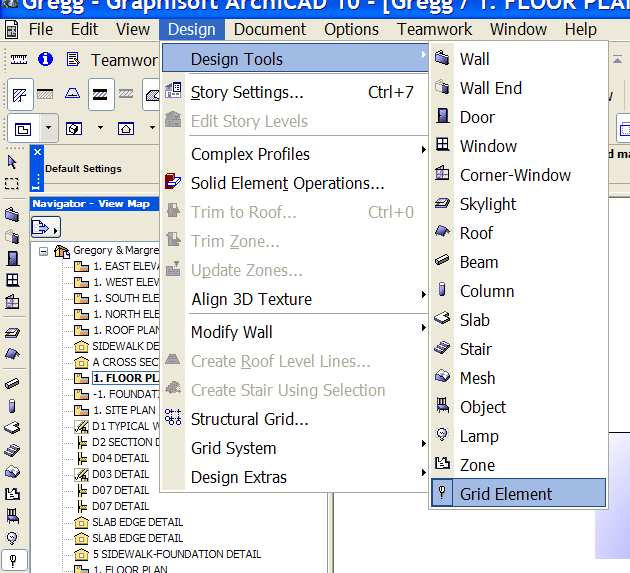Select the Arrow tool in toolbox
The height and width of the screenshot is (573, 630).
(12, 162)
